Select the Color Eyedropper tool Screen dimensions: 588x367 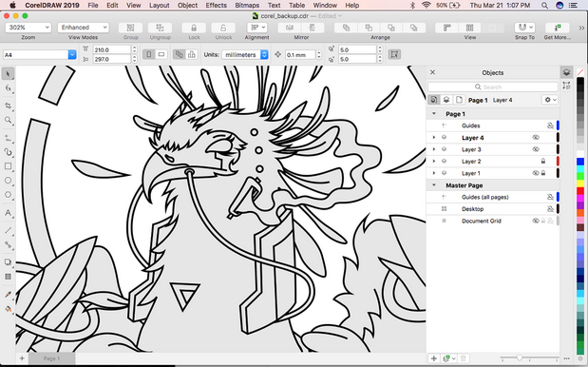8,295
